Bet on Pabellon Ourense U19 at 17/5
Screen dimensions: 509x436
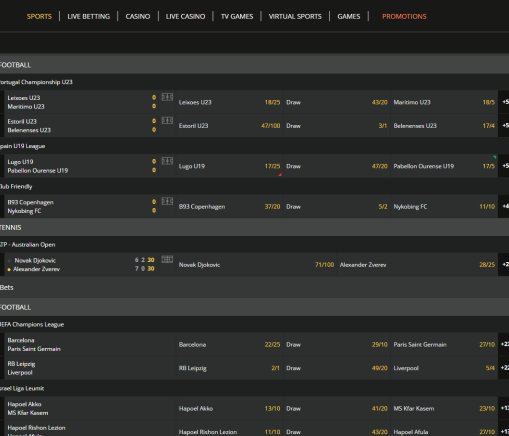coord(444,166)
